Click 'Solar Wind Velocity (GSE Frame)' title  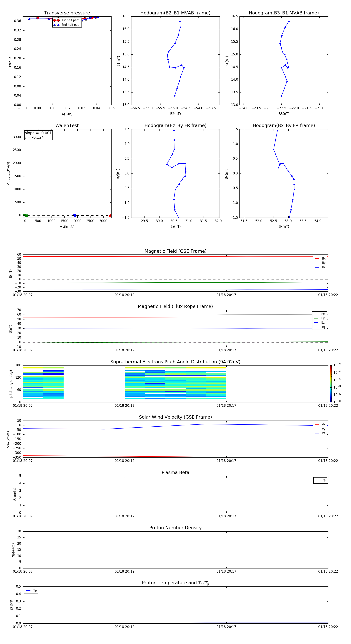[x=175, y=417]
